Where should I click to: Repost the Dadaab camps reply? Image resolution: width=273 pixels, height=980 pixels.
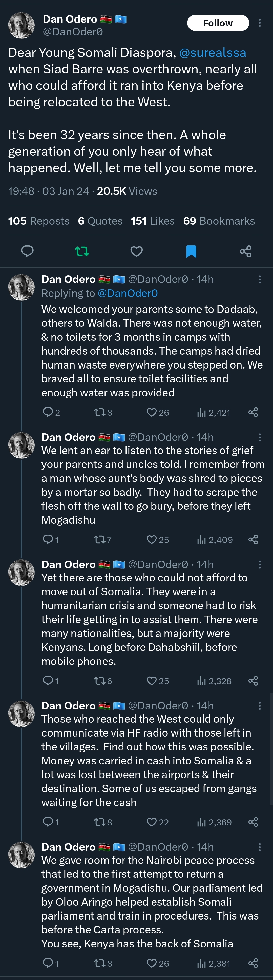point(103,412)
